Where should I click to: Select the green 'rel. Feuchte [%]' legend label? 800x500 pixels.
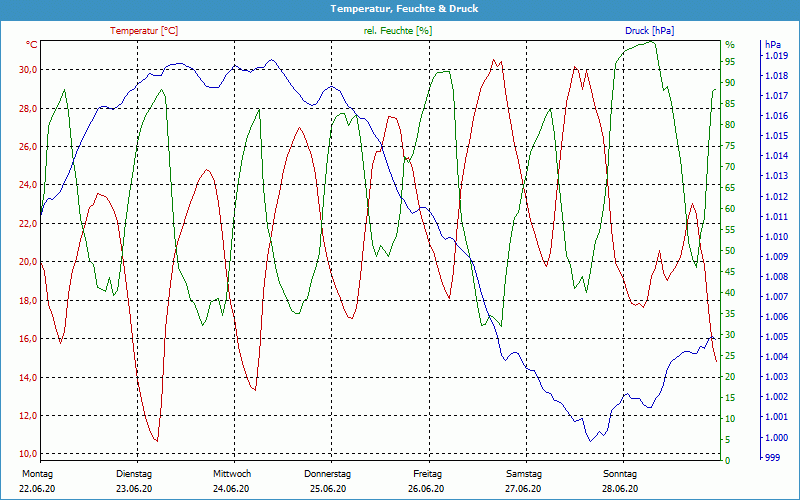point(397,31)
